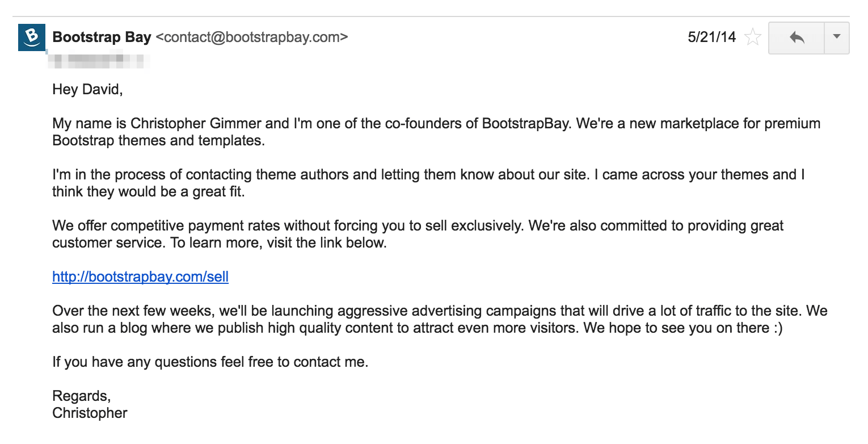Reply using the arrow button
This screenshot has width=868, height=444.
[x=797, y=37]
